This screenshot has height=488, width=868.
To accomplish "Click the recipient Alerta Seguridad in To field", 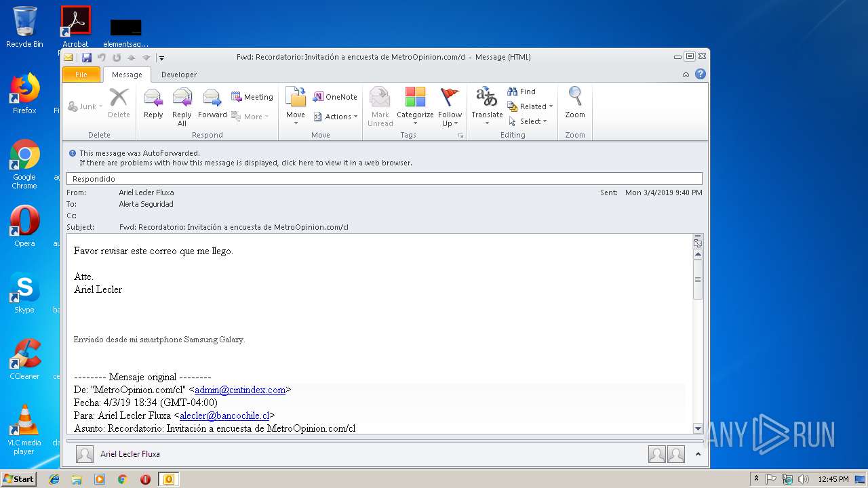I will (146, 204).
